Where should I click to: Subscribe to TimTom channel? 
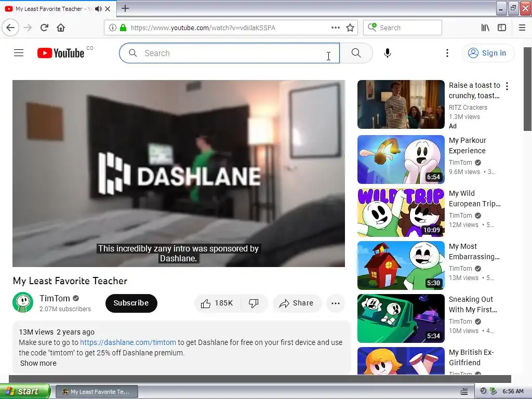click(131, 303)
